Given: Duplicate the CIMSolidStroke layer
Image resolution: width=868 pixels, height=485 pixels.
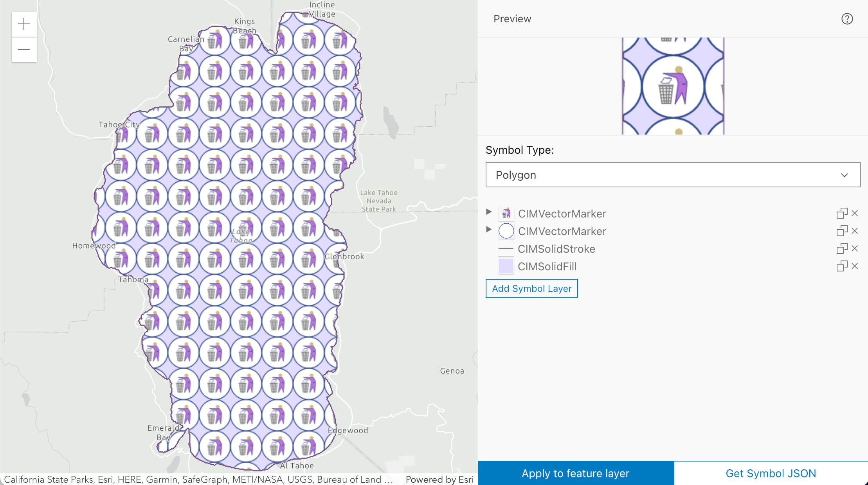Looking at the screenshot, I should point(841,249).
